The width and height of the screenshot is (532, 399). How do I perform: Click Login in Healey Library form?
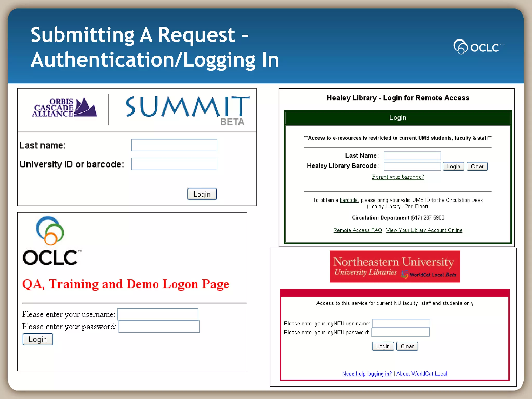click(454, 167)
